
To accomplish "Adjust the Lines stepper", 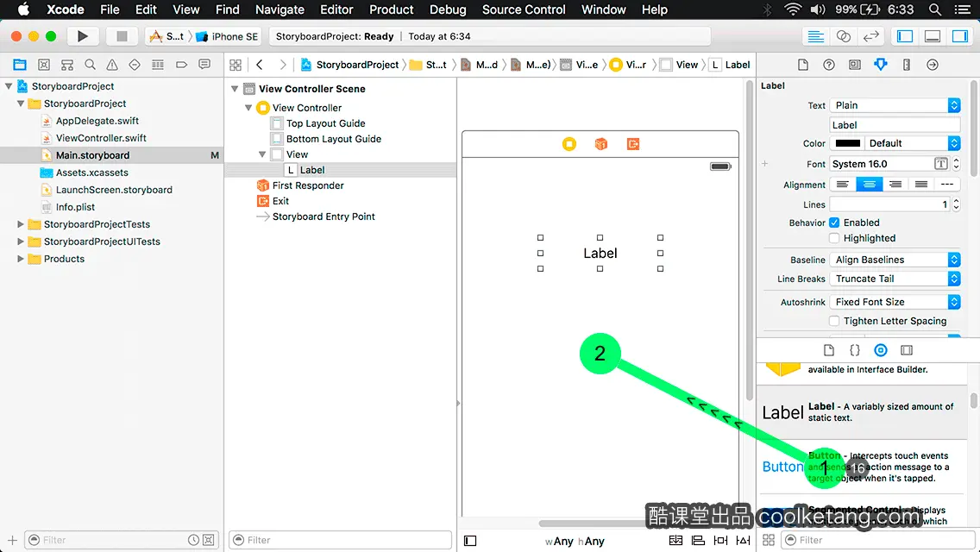I will (956, 204).
